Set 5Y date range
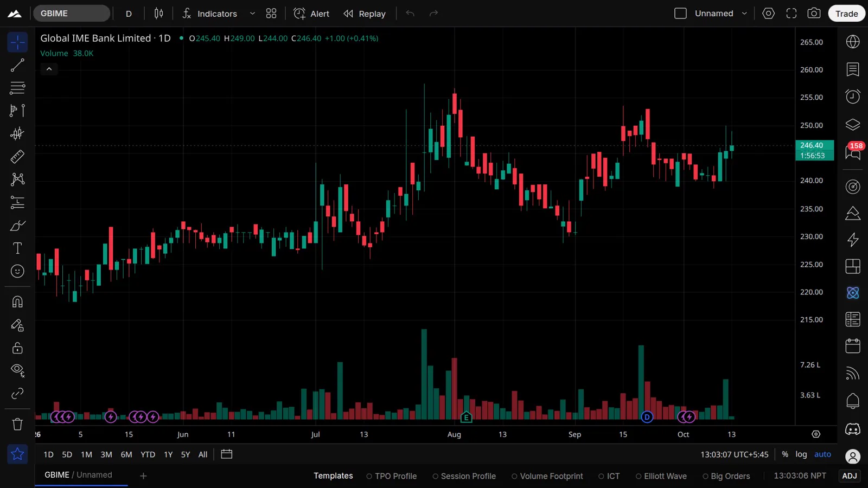Image resolution: width=868 pixels, height=488 pixels. pos(186,454)
